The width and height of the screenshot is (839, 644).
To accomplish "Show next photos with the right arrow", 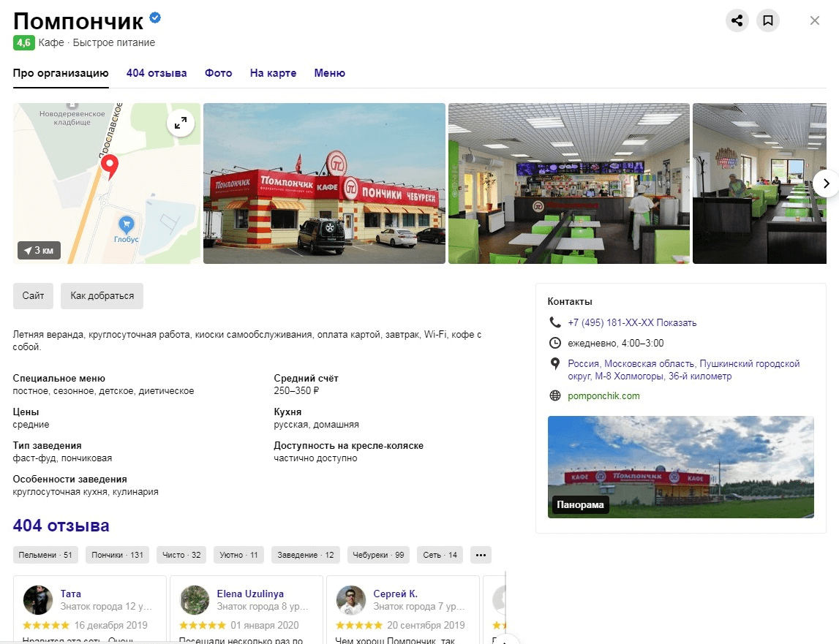I will point(826,183).
